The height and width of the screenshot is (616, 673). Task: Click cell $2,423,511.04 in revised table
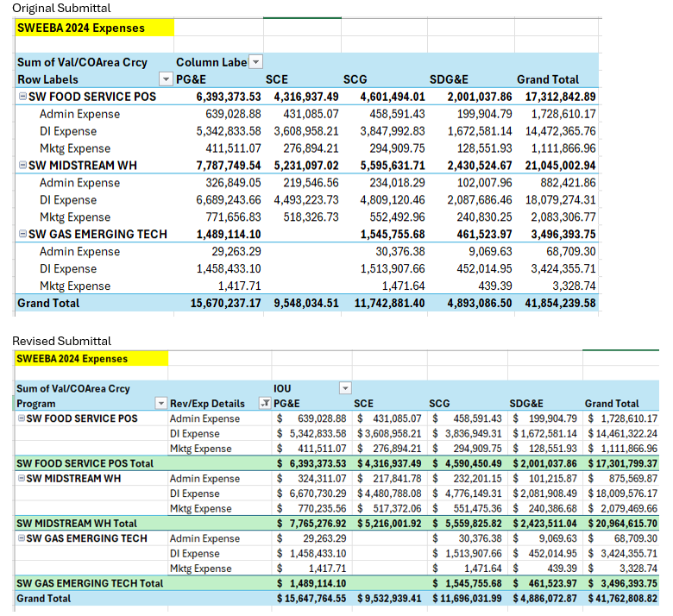(x=544, y=523)
